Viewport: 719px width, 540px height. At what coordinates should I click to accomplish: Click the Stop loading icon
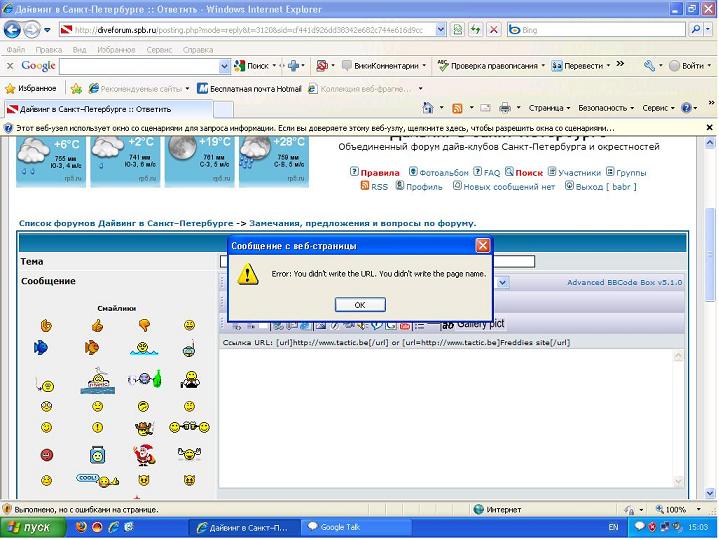tap(493, 30)
